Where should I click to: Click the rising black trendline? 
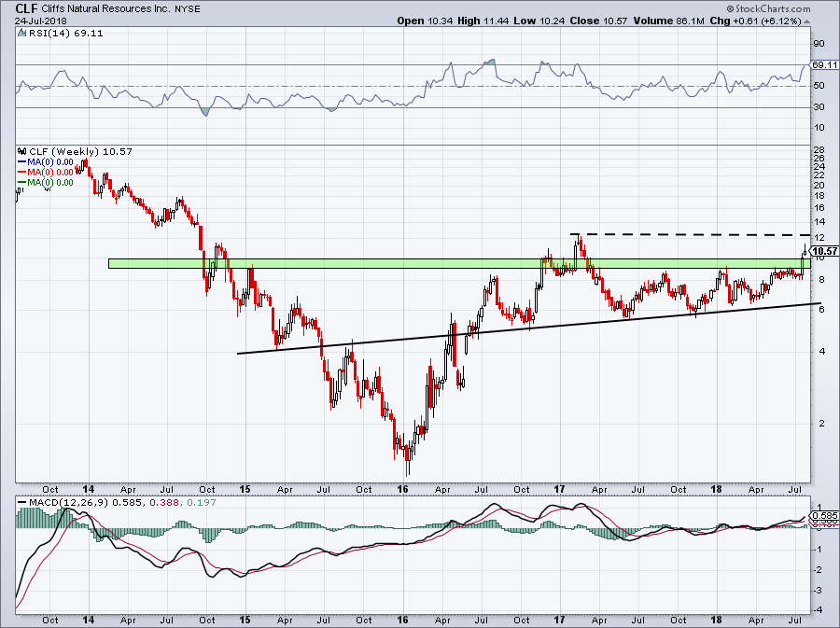tap(529, 328)
